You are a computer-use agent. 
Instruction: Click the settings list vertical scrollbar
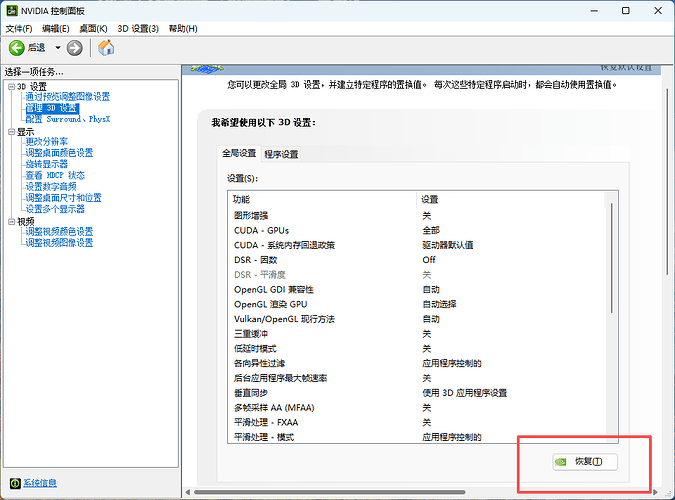[611, 258]
